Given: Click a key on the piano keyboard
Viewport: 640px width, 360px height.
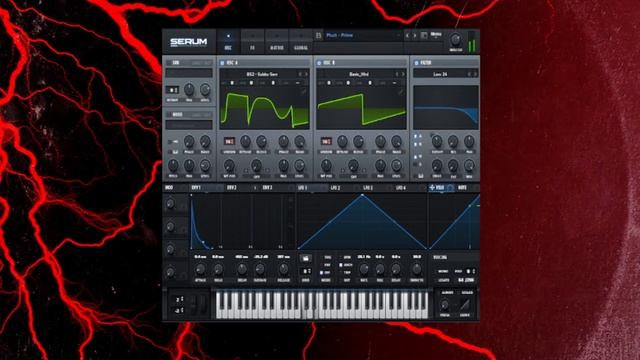Looking at the screenshot, I should pyautogui.click(x=322, y=304).
